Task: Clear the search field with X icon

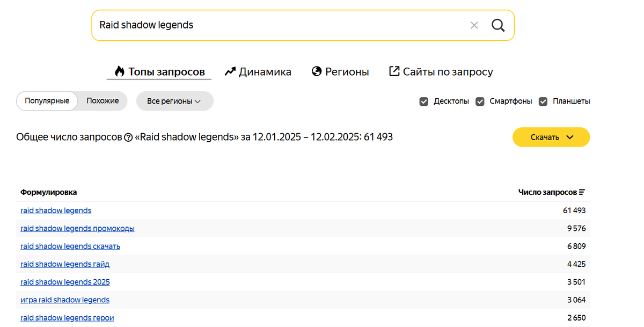Action: point(474,25)
